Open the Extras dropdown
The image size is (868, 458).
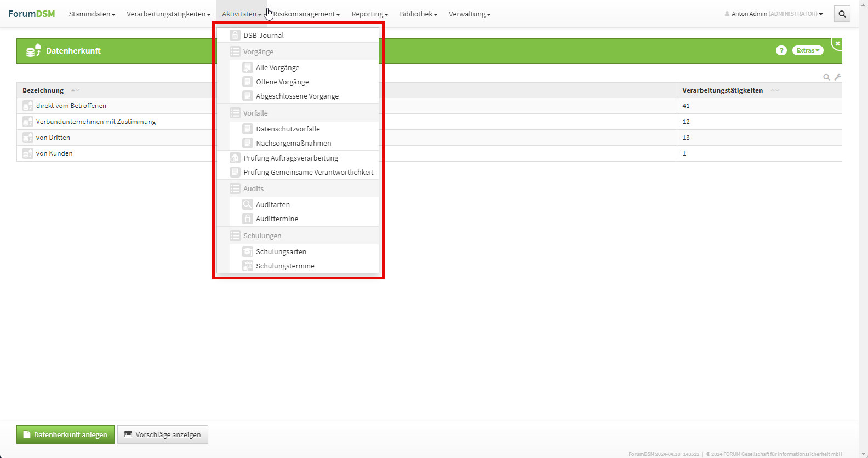pyautogui.click(x=807, y=50)
